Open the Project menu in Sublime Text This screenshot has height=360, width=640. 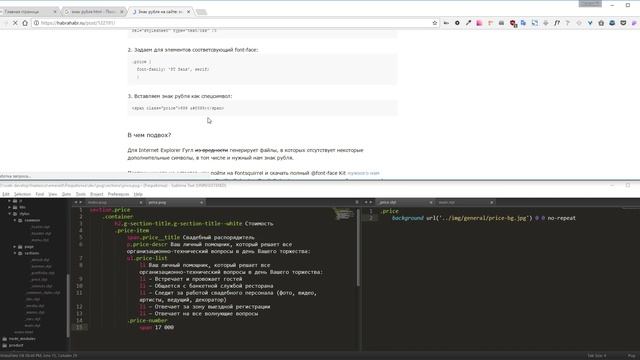point(97,194)
